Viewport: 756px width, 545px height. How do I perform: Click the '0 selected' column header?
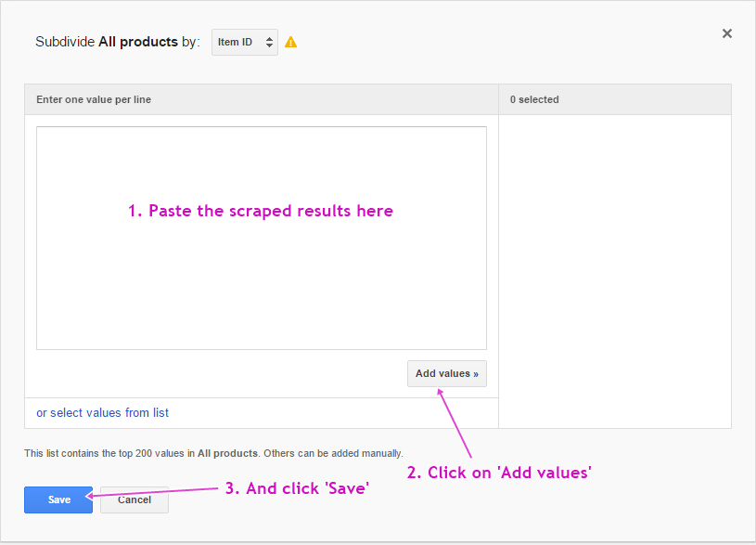pos(534,99)
